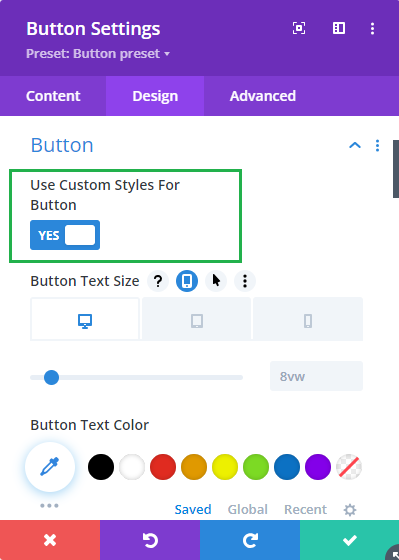
Task: Choose the purple color swatch
Action: (318, 467)
